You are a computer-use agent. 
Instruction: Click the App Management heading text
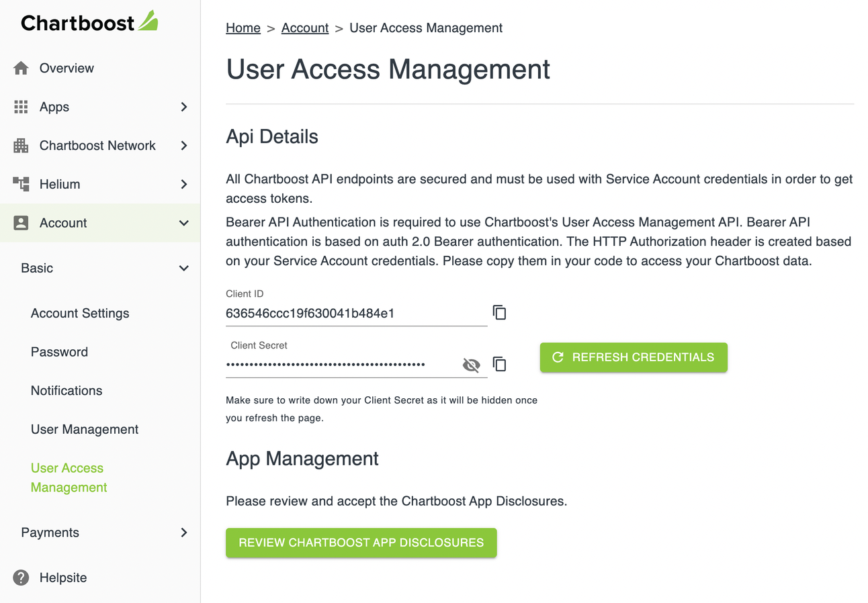pyautogui.click(x=302, y=459)
